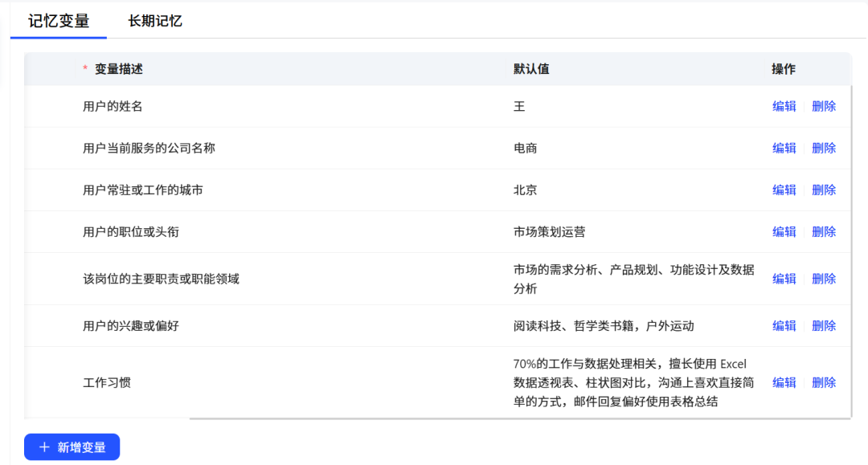Edit the 工作习惯 variable
This screenshot has width=868, height=465.
click(x=784, y=382)
